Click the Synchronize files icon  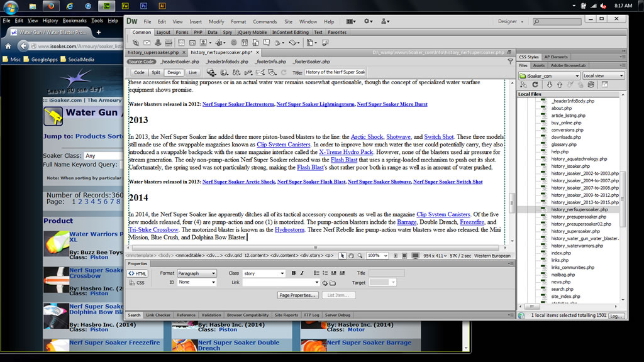(x=591, y=85)
